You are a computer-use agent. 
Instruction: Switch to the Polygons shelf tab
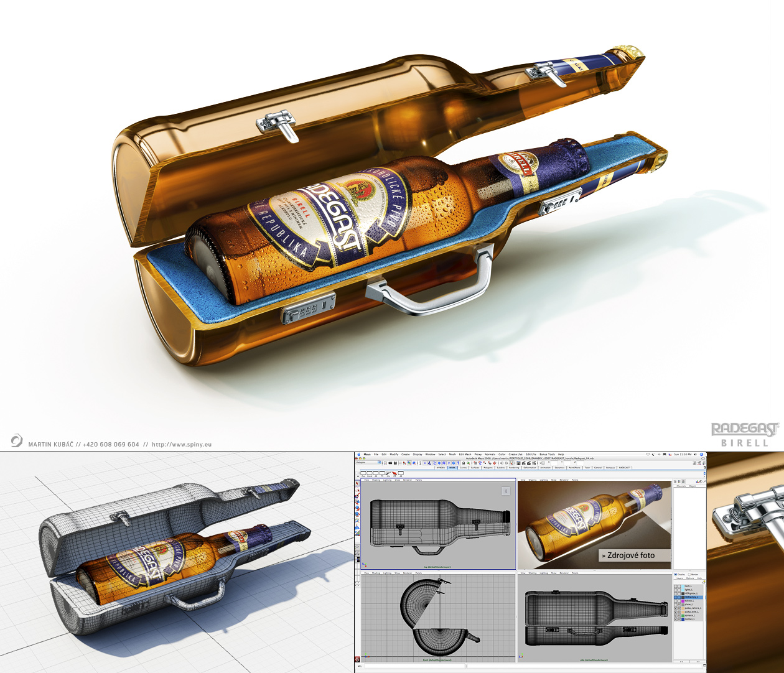click(488, 468)
